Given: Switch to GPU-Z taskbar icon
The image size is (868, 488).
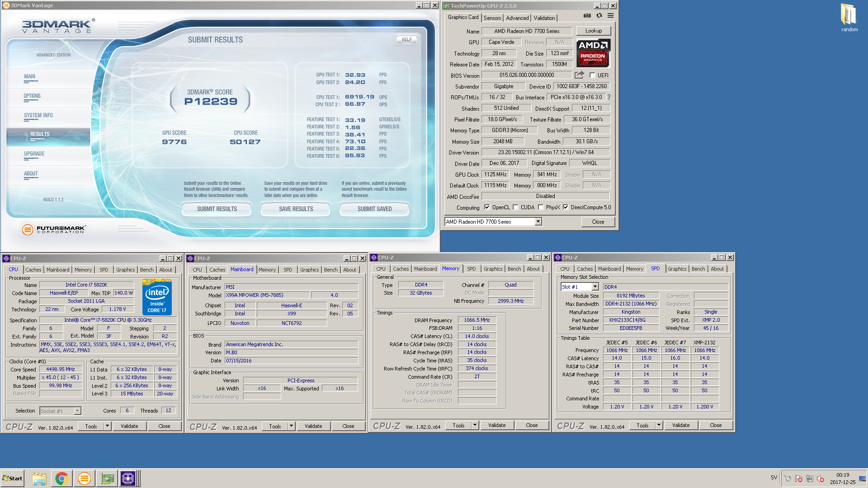Looking at the screenshot, I should pyautogui.click(x=107, y=478).
